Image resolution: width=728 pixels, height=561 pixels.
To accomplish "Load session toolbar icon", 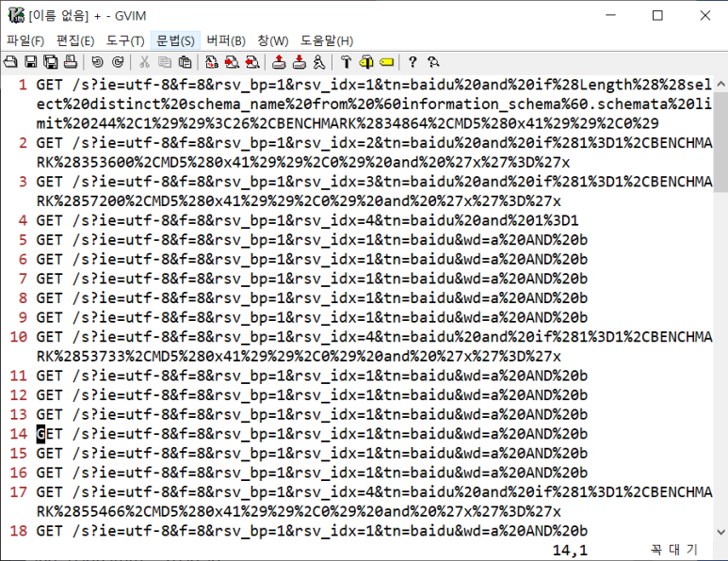I will pos(279,62).
